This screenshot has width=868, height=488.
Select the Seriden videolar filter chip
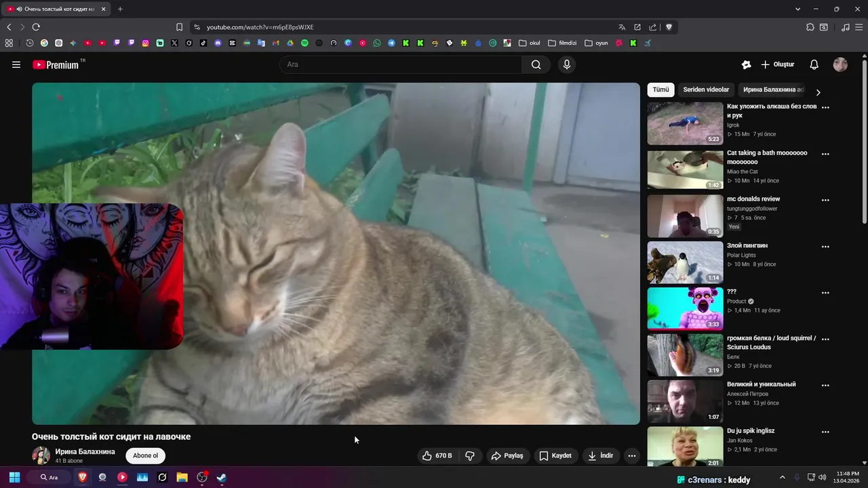click(x=706, y=89)
